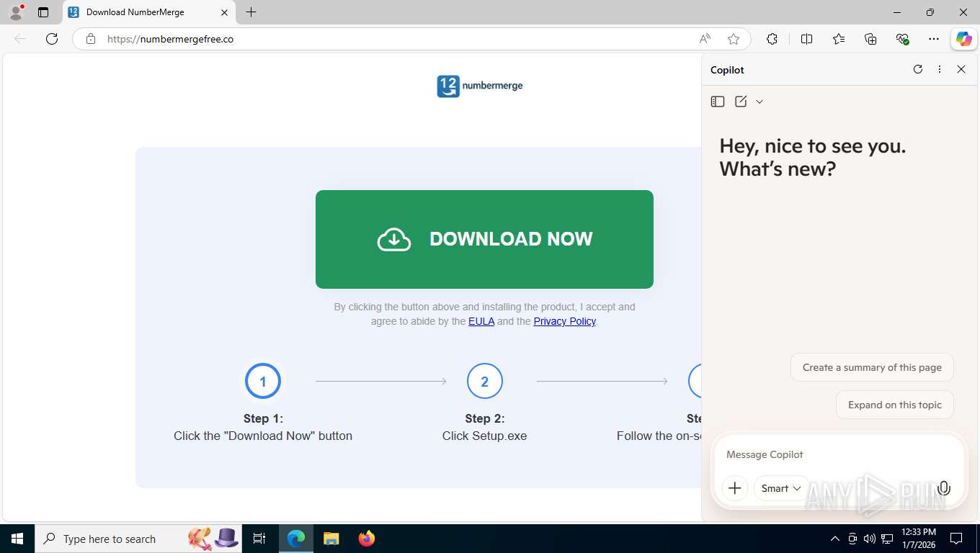The width and height of the screenshot is (980, 553).
Task: Open the Smart mode dropdown
Action: tap(781, 488)
